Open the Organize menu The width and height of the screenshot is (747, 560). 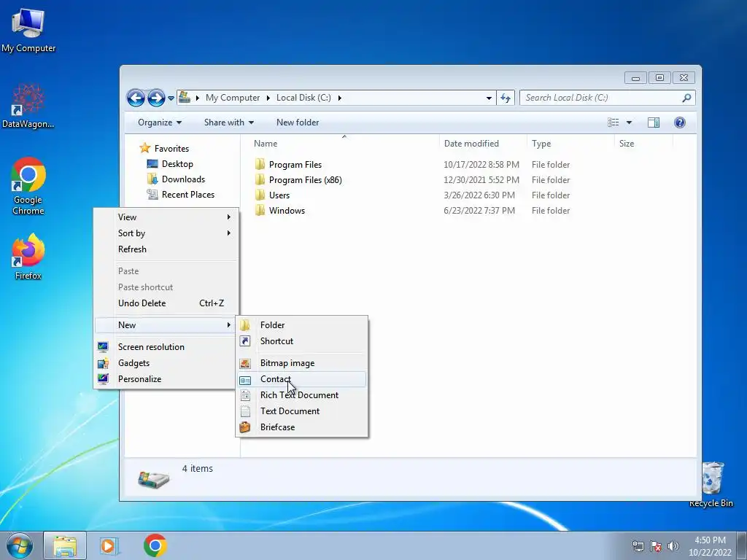tap(160, 122)
